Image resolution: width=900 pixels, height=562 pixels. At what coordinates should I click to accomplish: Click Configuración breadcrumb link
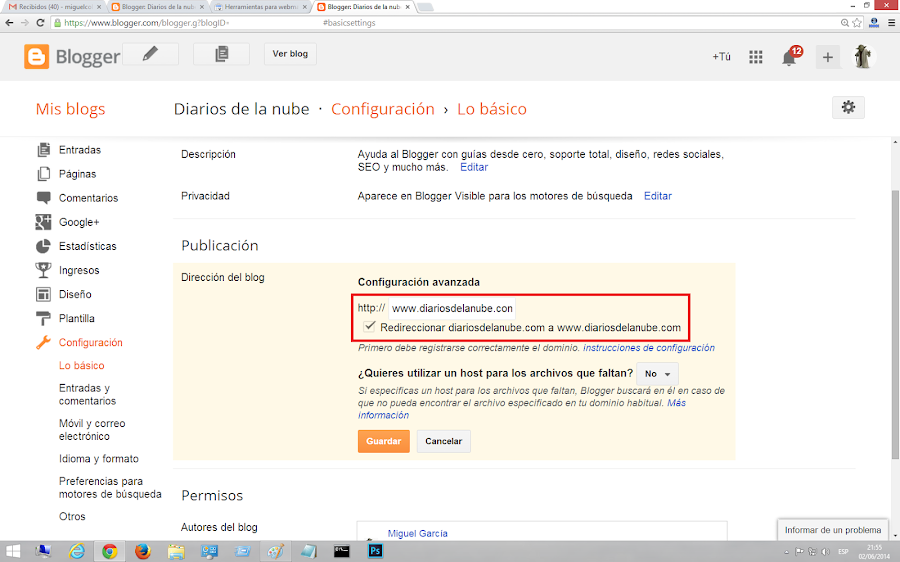pos(383,108)
